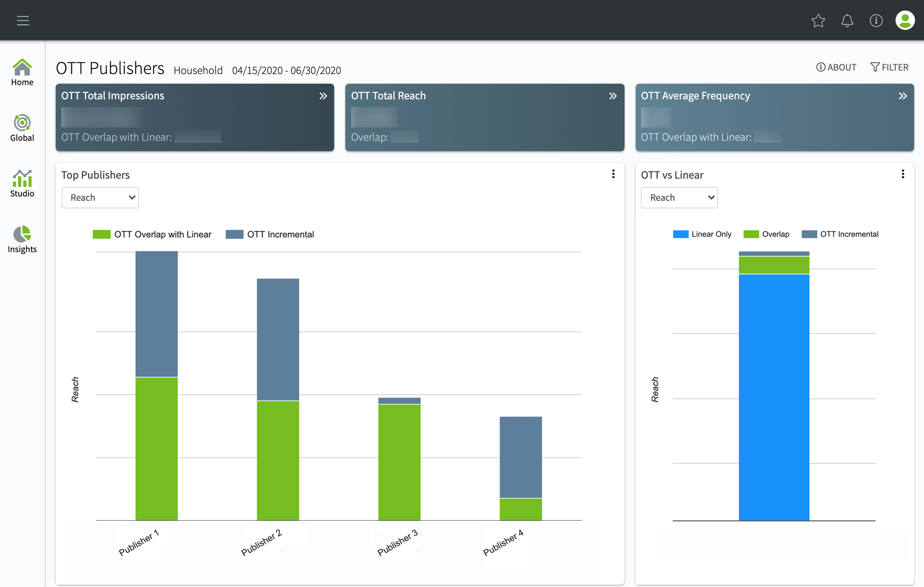This screenshot has height=587, width=924.
Task: Toggle OTT Incremental legend in Top Publishers
Action: pos(270,234)
